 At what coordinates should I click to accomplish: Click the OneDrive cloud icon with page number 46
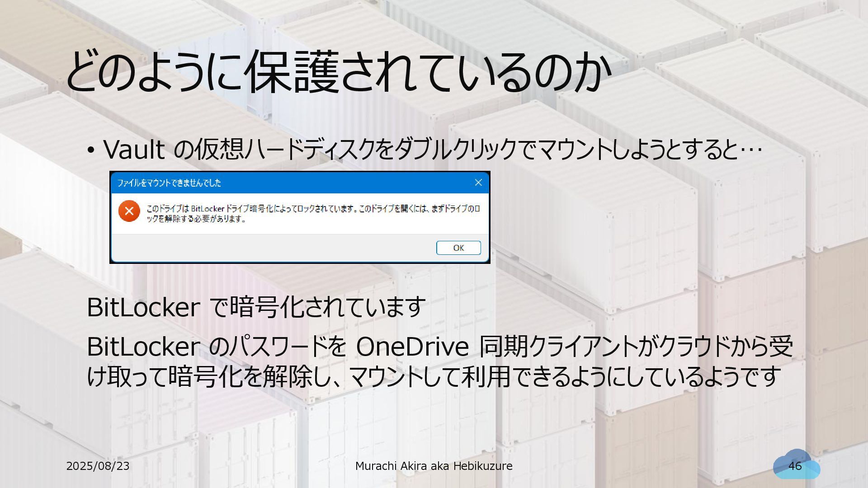tap(796, 465)
